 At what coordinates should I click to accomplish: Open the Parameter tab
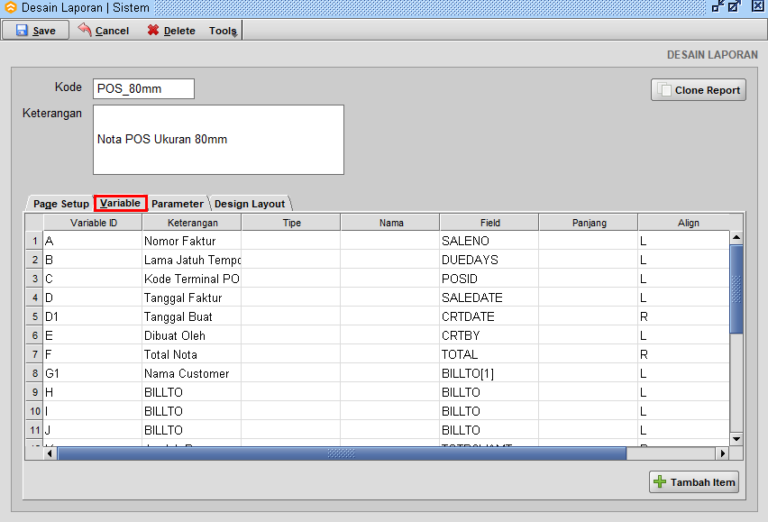177,204
